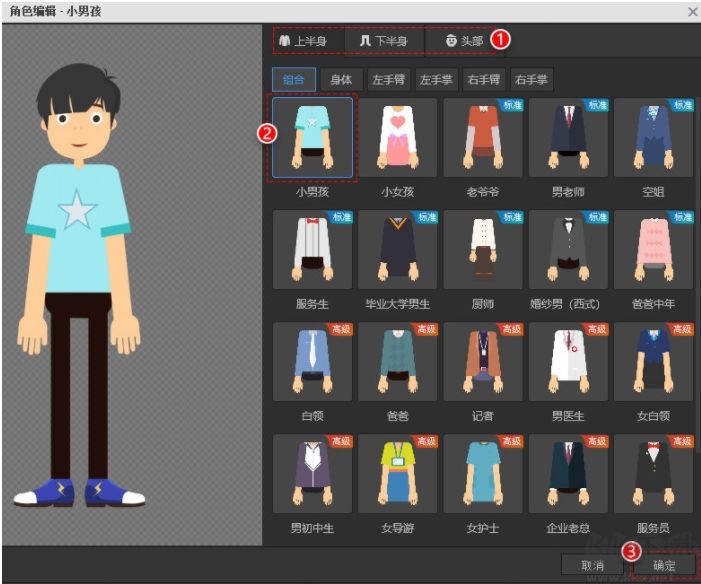Screen dimensions: 701x584
Task: Close the 角色编辑 dialog
Action: coord(692,11)
